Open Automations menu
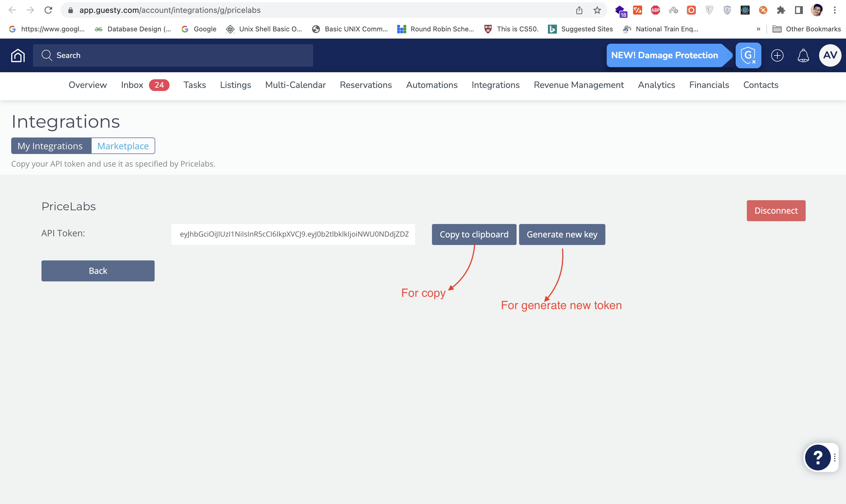The height and width of the screenshot is (504, 846). (431, 85)
